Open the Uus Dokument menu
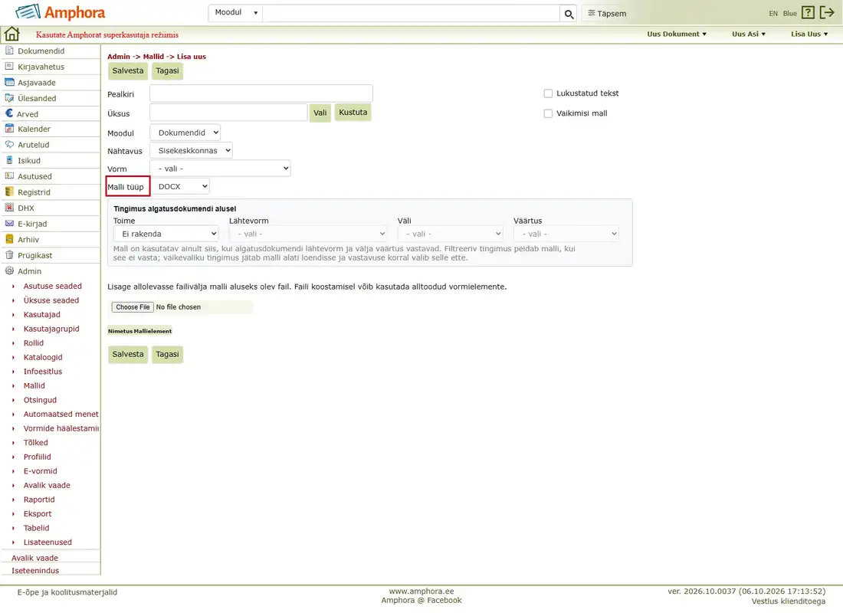The image size is (843, 616). tap(677, 34)
